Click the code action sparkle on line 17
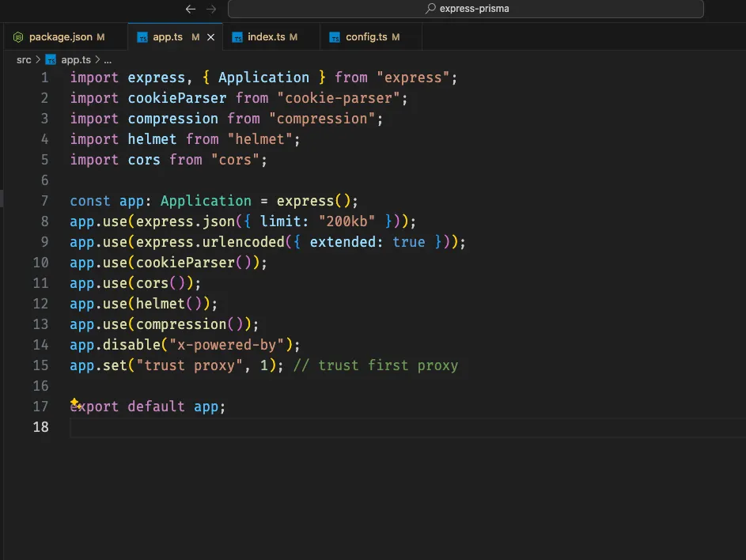The height and width of the screenshot is (560, 746). pos(75,403)
